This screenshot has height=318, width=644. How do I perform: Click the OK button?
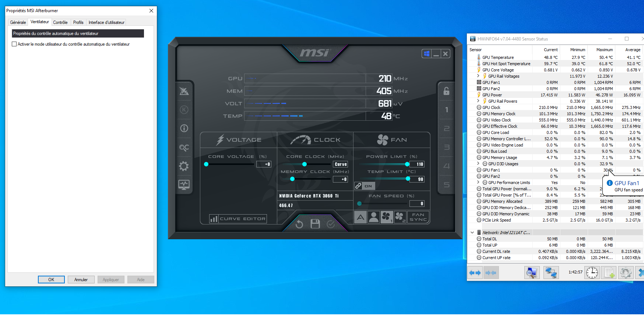coord(51,280)
